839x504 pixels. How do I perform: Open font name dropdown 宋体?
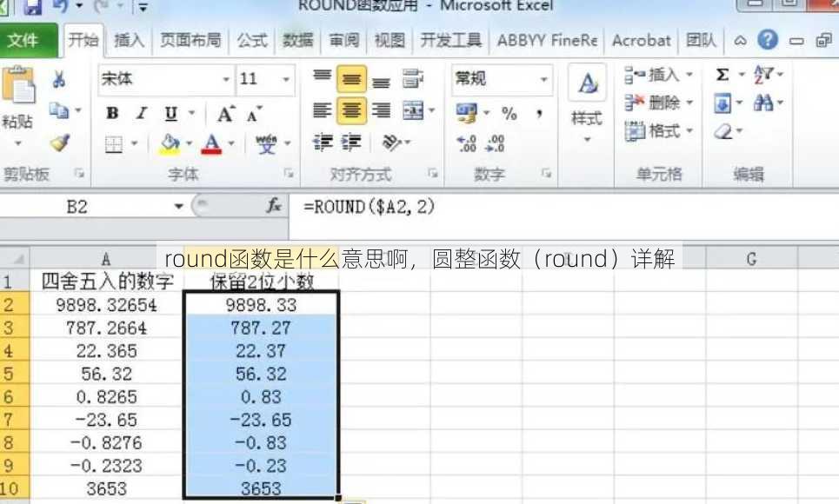click(226, 79)
